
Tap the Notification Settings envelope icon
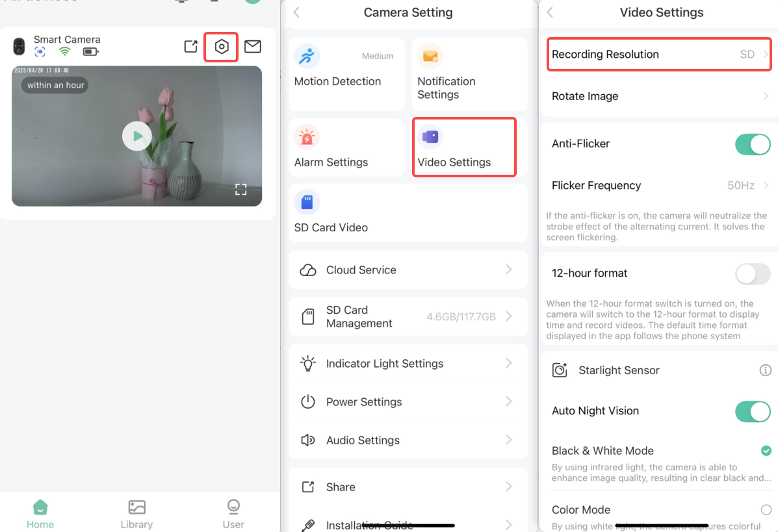click(x=430, y=56)
